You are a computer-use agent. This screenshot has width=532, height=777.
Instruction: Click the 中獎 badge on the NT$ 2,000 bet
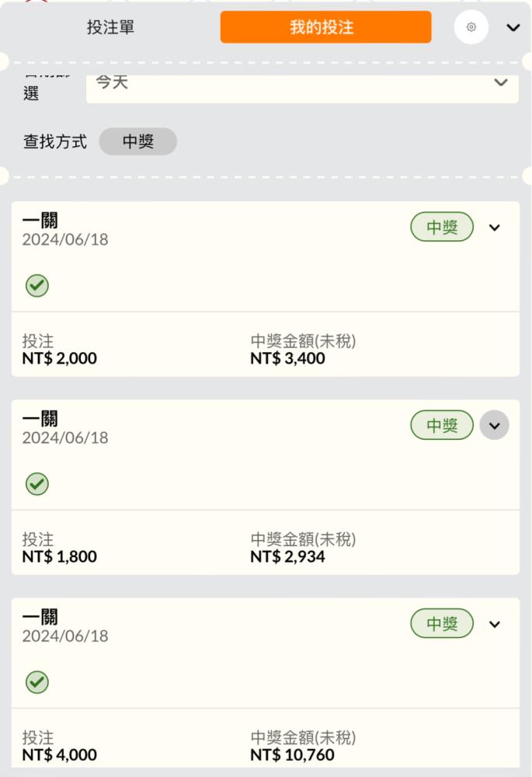[442, 228]
